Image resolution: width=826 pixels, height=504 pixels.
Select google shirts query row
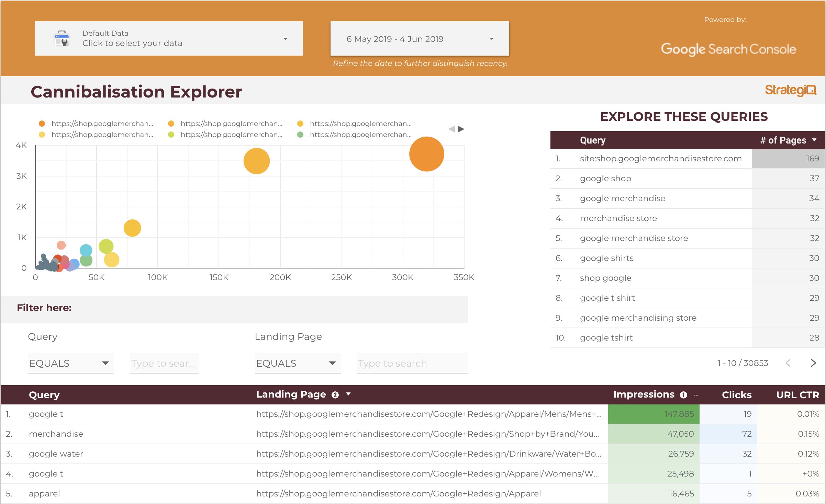(x=688, y=258)
